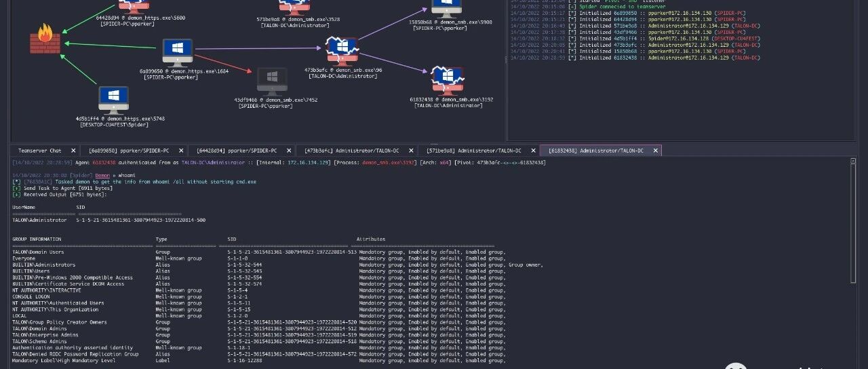Click the TALON\Group Policy Creator Owners row

[259, 322]
